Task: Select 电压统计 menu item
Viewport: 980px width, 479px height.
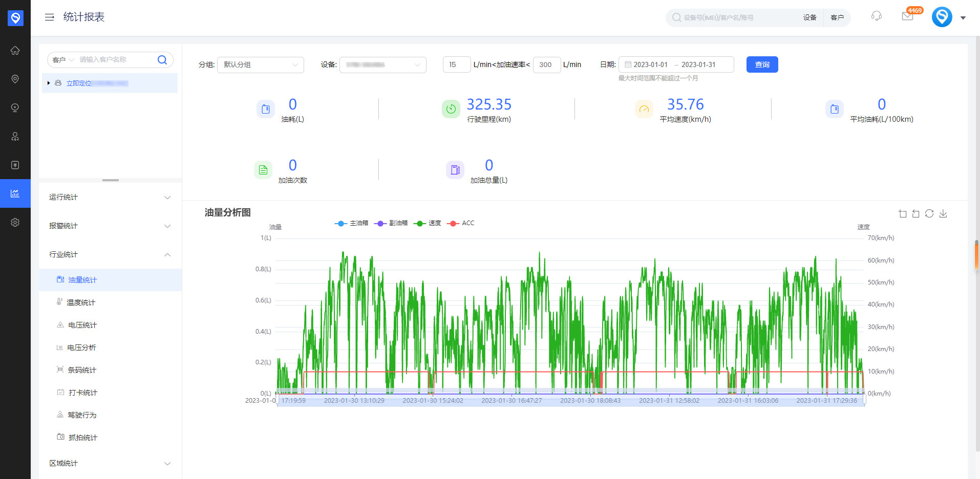Action: tap(110, 325)
